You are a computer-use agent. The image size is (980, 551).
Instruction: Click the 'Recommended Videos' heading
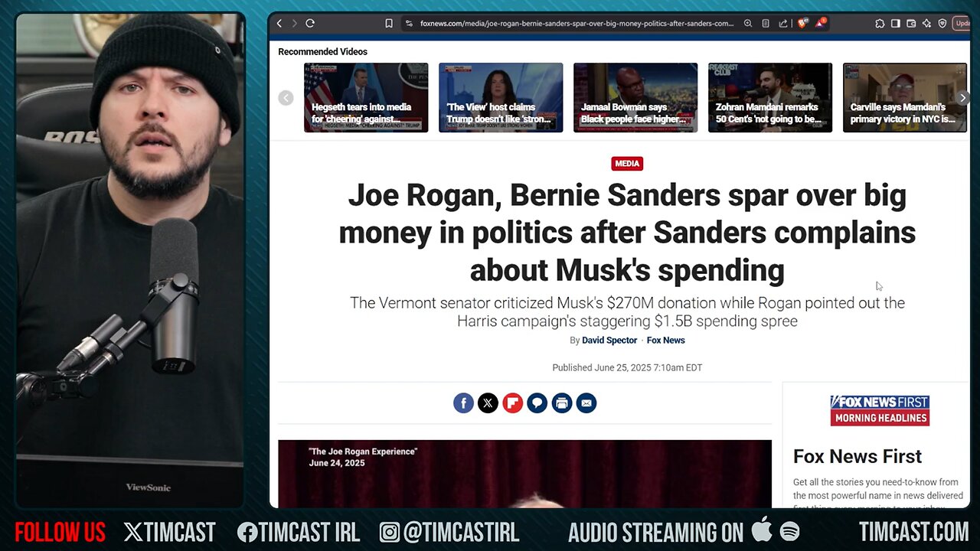(322, 51)
